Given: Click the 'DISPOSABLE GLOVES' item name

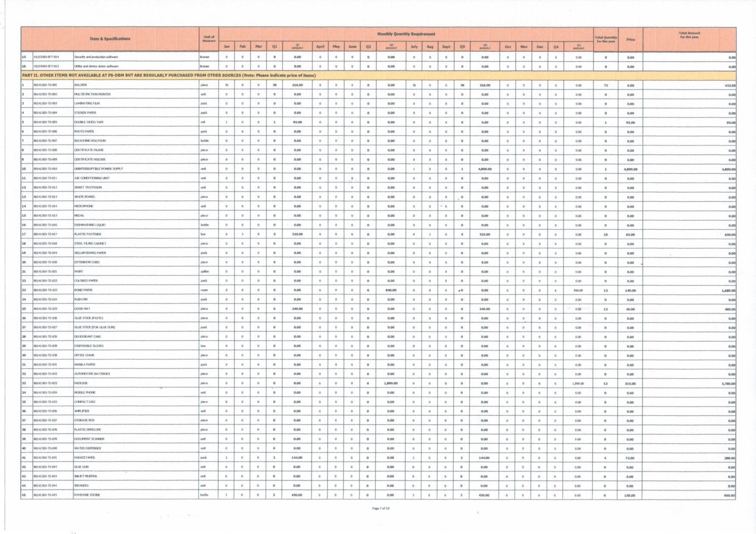Looking at the screenshot, I should point(89,346).
